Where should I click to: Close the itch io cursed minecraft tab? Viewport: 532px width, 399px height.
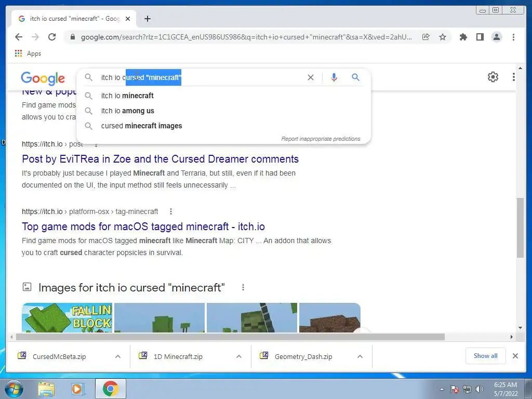tap(128, 19)
